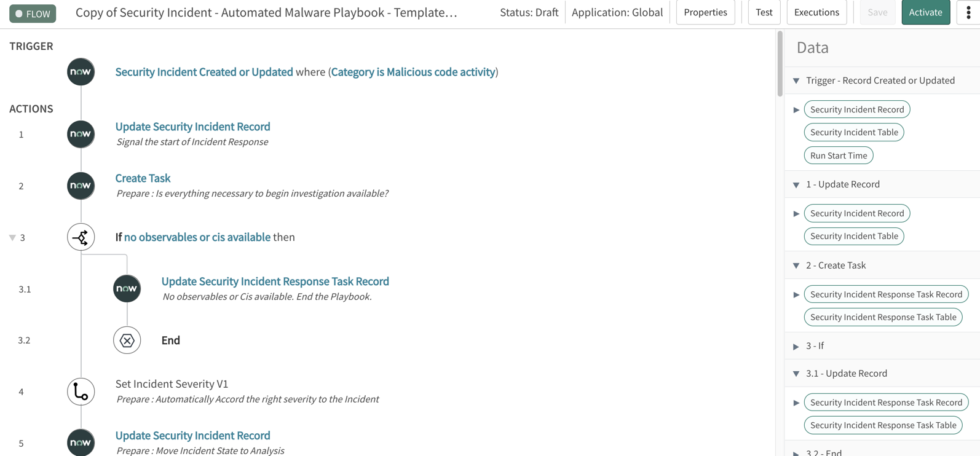Click Application: Global label
The height and width of the screenshot is (456, 980).
coord(617,12)
